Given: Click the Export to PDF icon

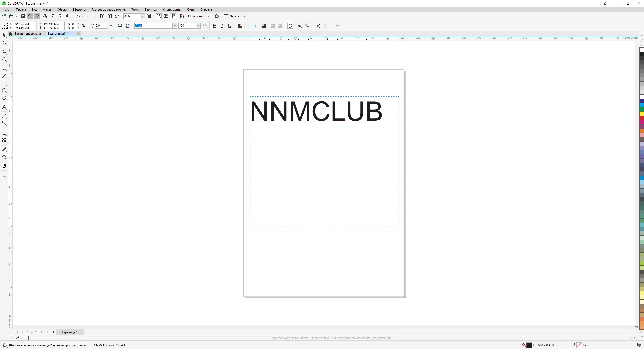Looking at the screenshot, I should [117, 16].
